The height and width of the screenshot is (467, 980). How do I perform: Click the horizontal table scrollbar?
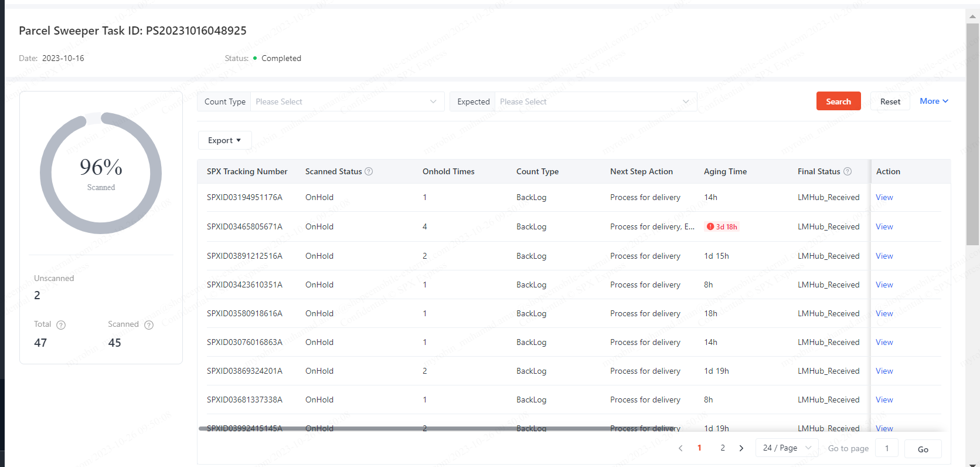click(440, 428)
